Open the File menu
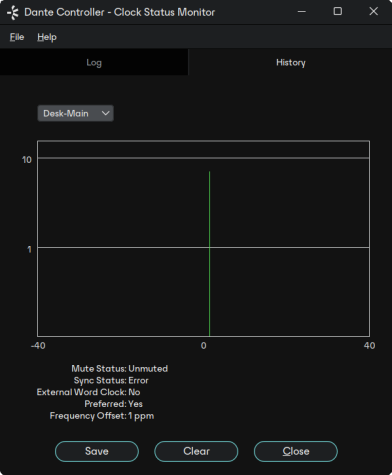 point(17,37)
